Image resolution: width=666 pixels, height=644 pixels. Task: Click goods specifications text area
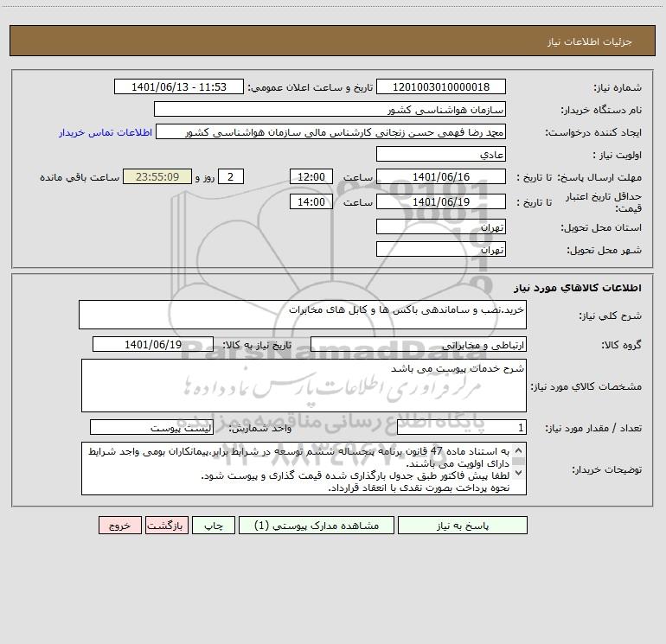click(x=304, y=386)
